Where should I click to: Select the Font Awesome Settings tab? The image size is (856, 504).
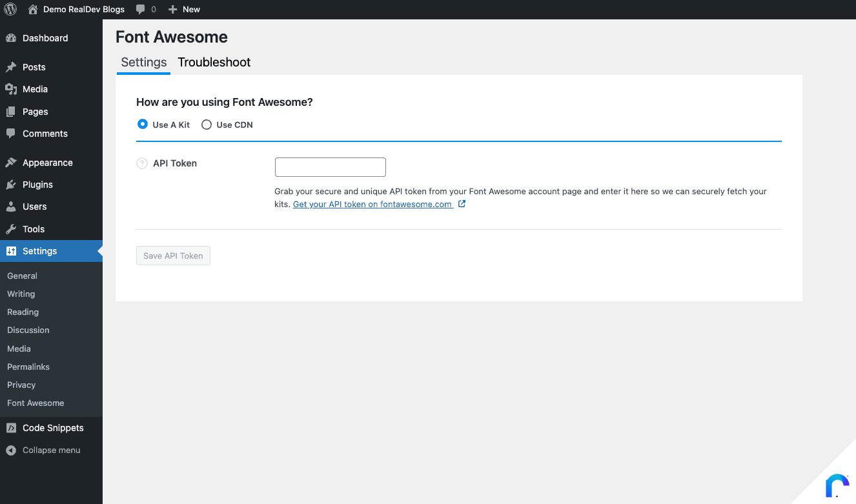(x=144, y=63)
